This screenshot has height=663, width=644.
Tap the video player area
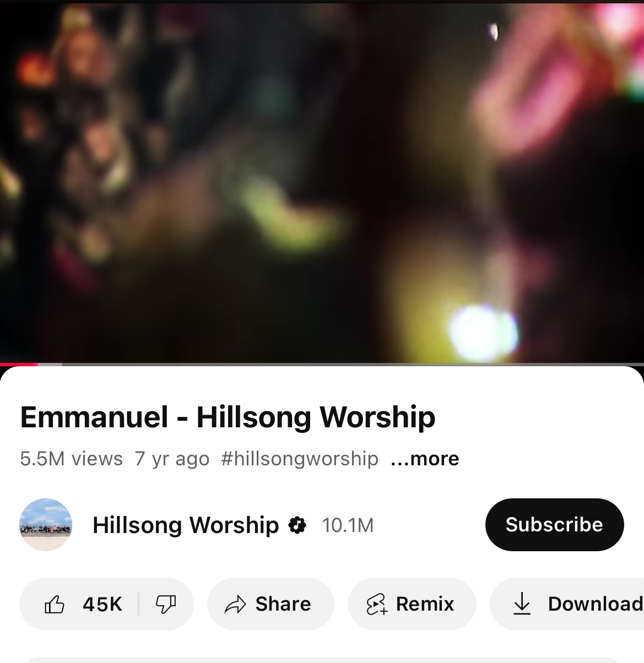coord(322,182)
